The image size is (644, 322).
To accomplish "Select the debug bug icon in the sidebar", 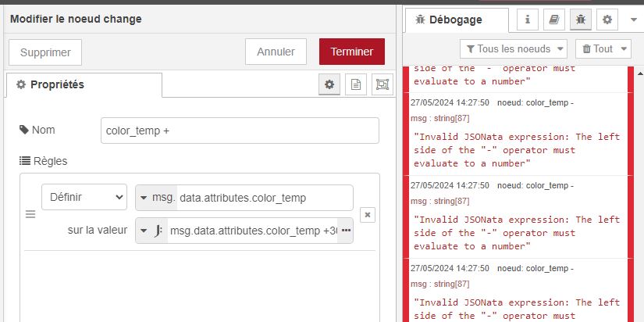I will tap(580, 20).
